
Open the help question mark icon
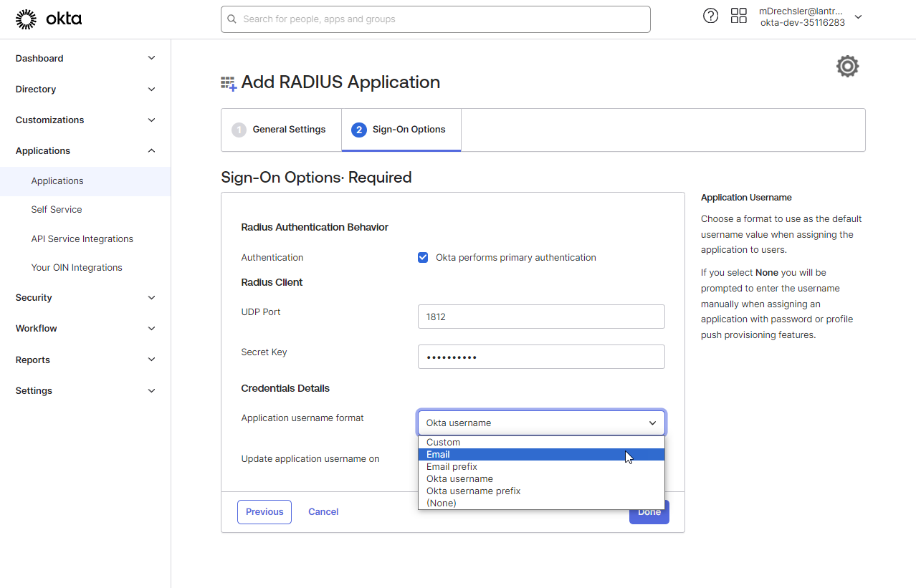(710, 16)
